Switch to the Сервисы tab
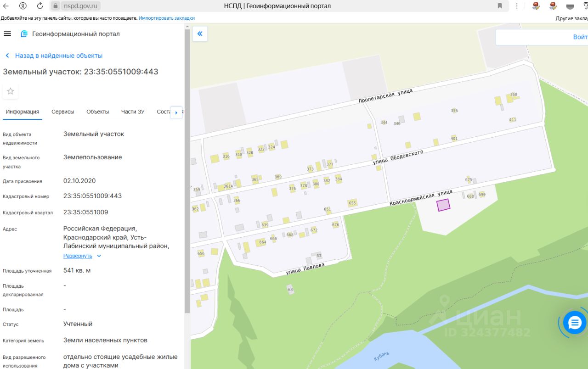The image size is (588, 369). coord(62,112)
